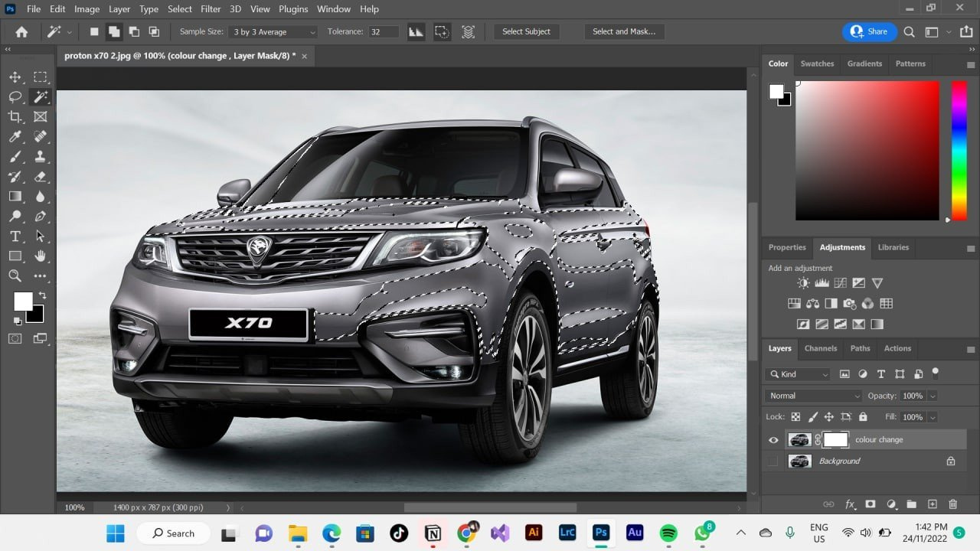Image resolution: width=980 pixels, height=551 pixels.
Task: Click the delete layer trash icon
Action: [952, 504]
